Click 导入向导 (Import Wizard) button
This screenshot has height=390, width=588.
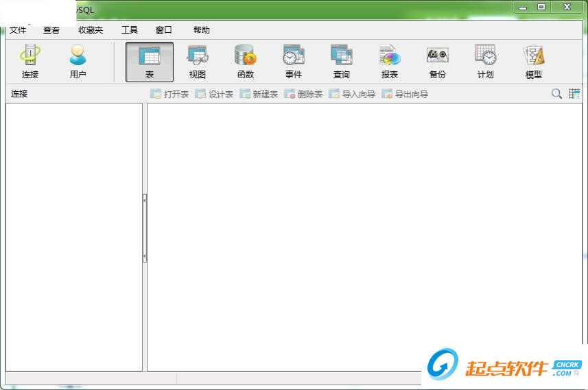tap(352, 94)
